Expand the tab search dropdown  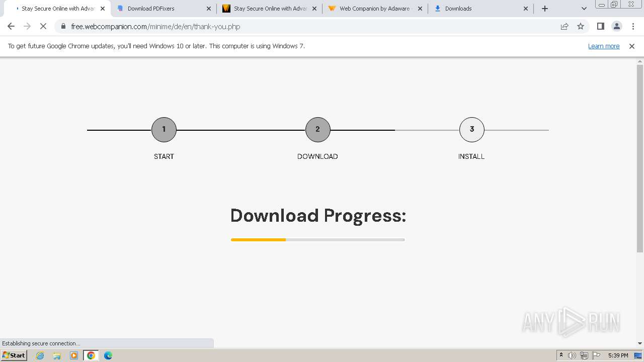click(x=584, y=9)
